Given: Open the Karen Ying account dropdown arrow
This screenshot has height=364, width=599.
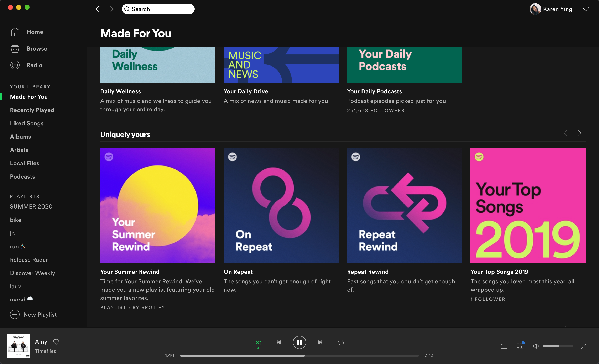Looking at the screenshot, I should point(585,9).
